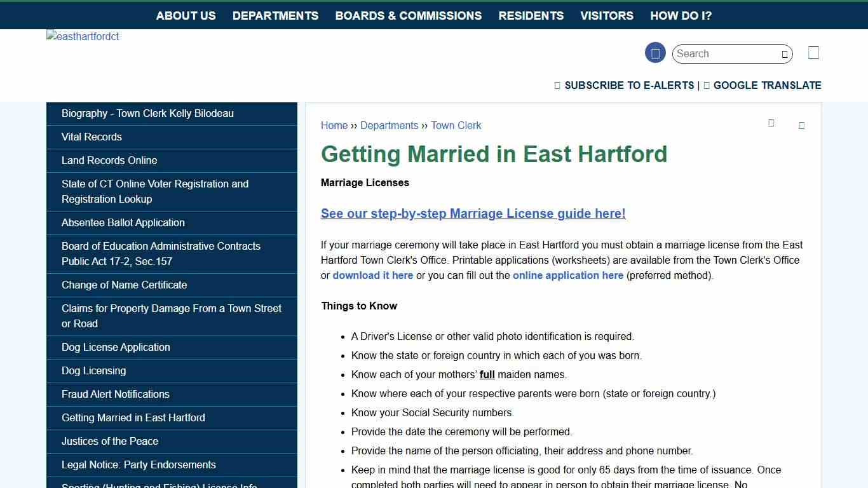The height and width of the screenshot is (488, 868).
Task: Open the DEPARTMENTS menu
Action: click(x=275, y=15)
